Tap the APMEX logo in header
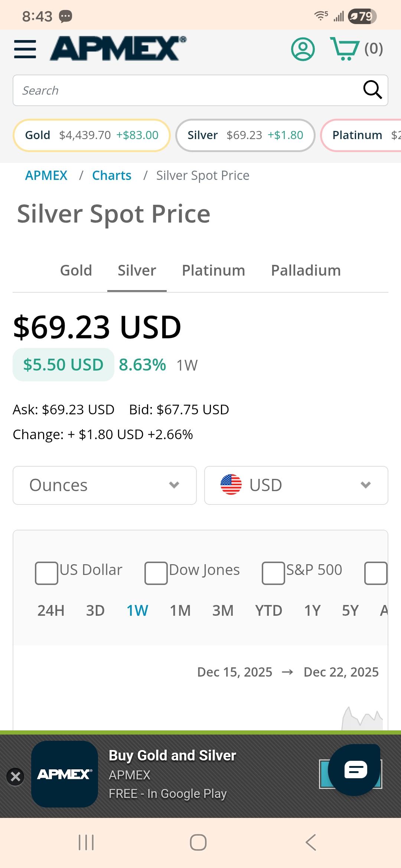The width and height of the screenshot is (401, 868). (x=118, y=49)
